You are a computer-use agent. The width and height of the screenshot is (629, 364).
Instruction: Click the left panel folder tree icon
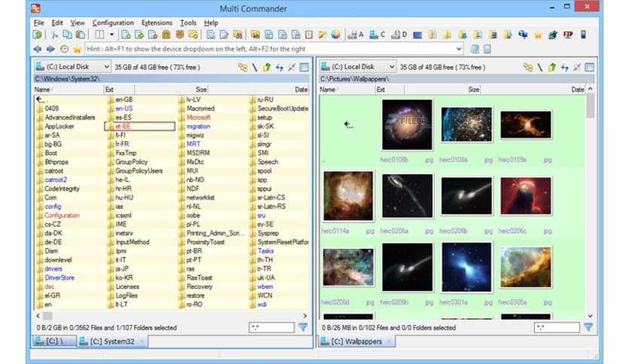tap(243, 67)
